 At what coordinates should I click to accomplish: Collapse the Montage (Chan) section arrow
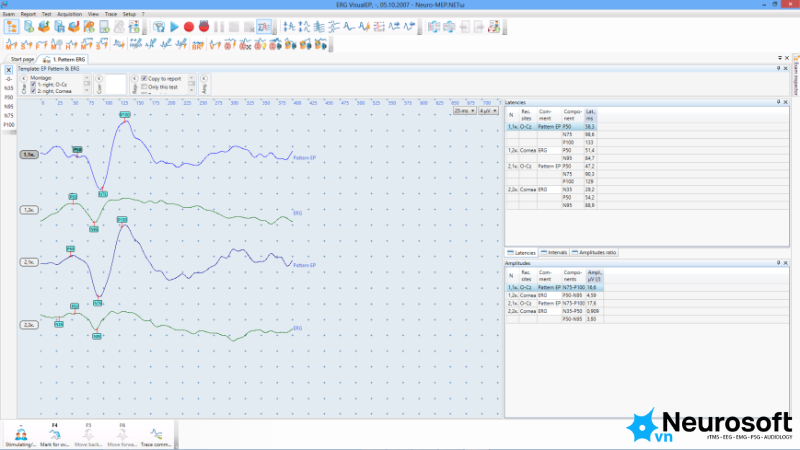(23, 79)
